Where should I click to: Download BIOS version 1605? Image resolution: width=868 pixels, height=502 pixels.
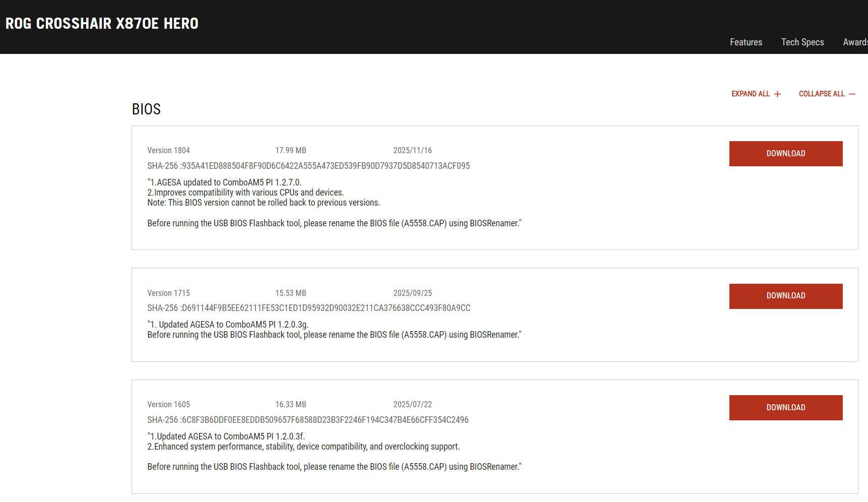785,408
